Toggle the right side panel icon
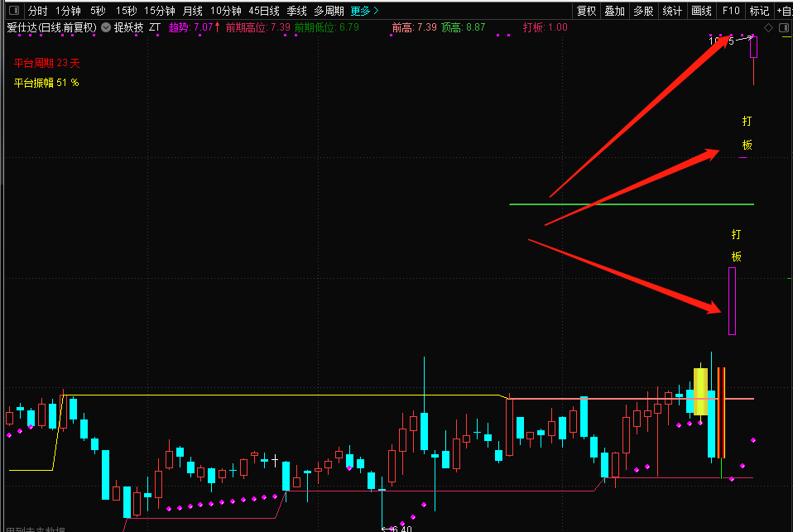The image size is (793, 532). click(x=784, y=28)
